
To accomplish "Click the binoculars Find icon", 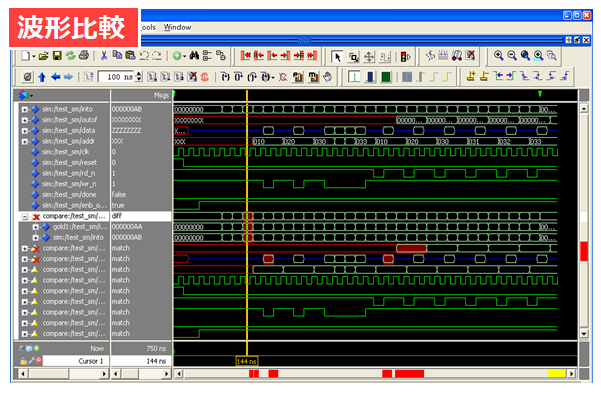I will click(194, 56).
